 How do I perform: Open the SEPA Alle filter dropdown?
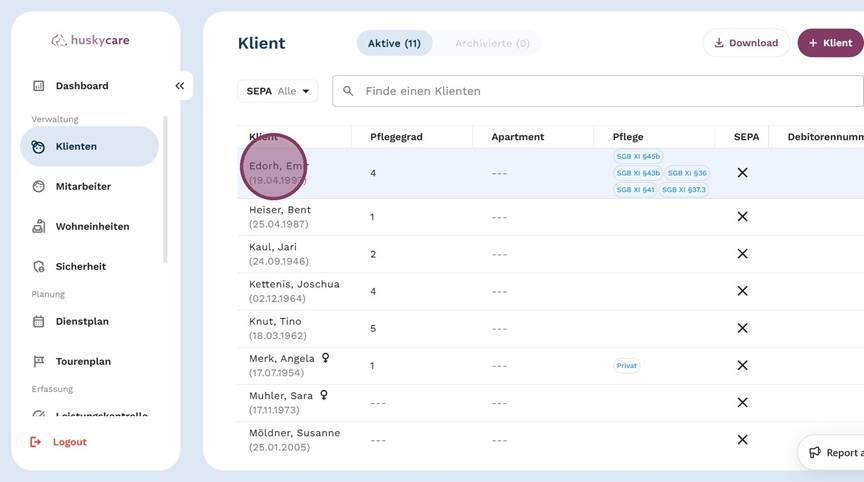(x=277, y=91)
